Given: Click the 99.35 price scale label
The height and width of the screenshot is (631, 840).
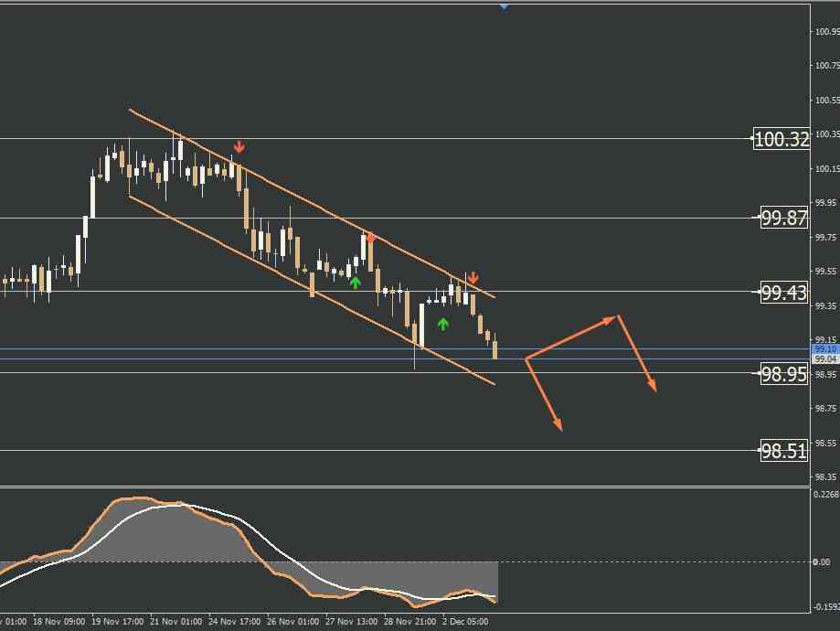Looking at the screenshot, I should (x=825, y=305).
